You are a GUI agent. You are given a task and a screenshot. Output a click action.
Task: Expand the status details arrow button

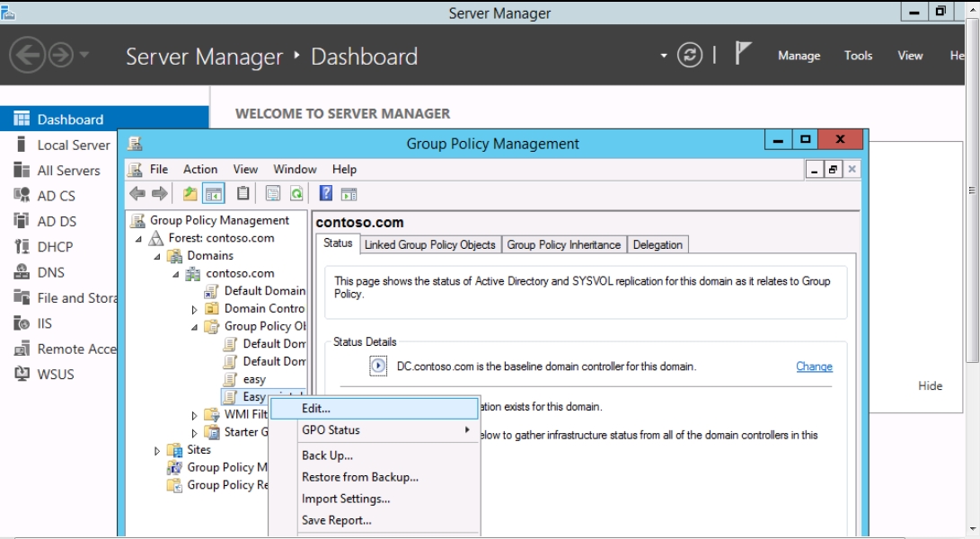(x=378, y=367)
